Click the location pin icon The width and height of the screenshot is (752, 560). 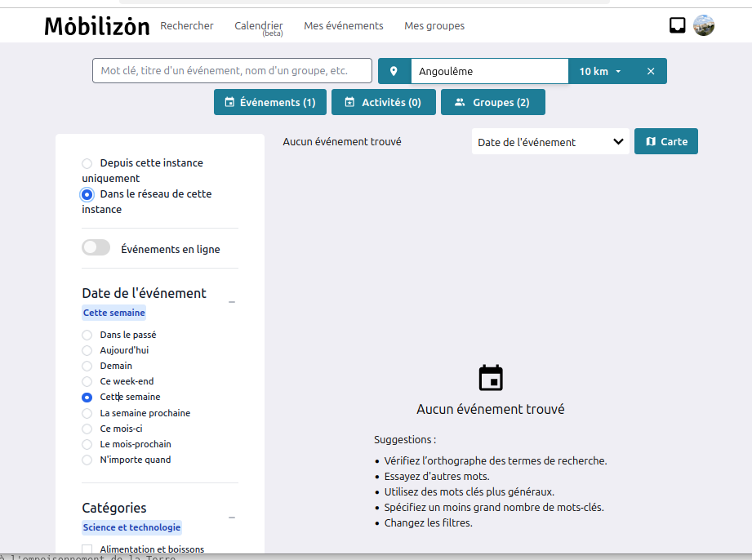pos(394,71)
